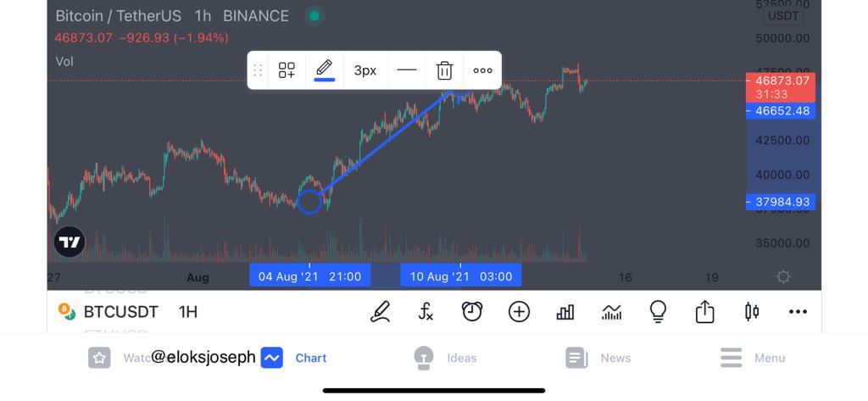Tap the lightbulb ideas icon in toolbar

point(657,312)
